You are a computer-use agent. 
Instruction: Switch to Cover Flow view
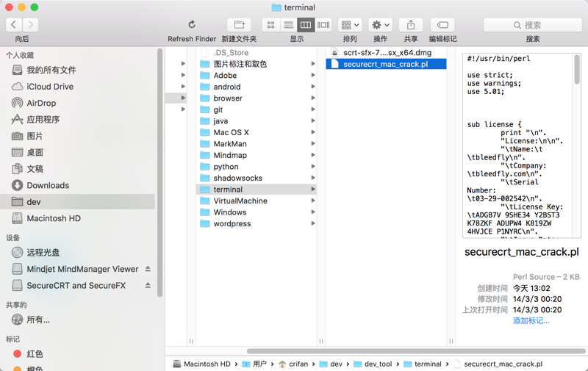tap(323, 25)
